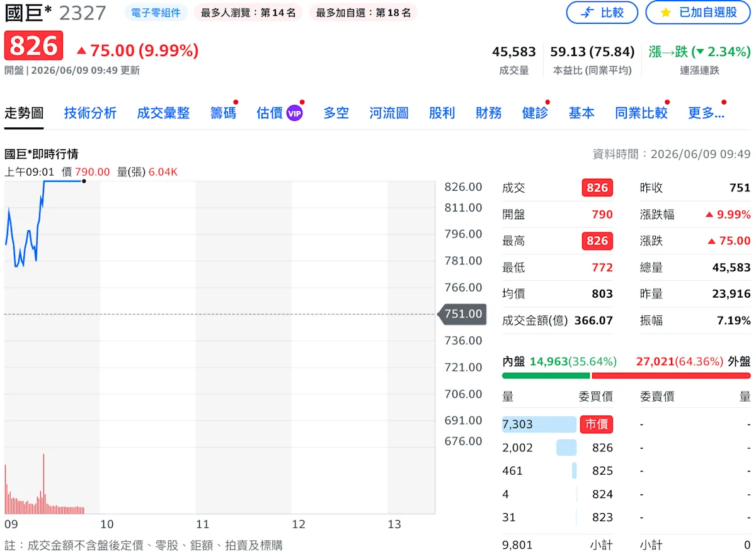Image resolution: width=756 pixels, height=554 pixels.
Task: Click the 開盤 790 value
Action: point(602,215)
